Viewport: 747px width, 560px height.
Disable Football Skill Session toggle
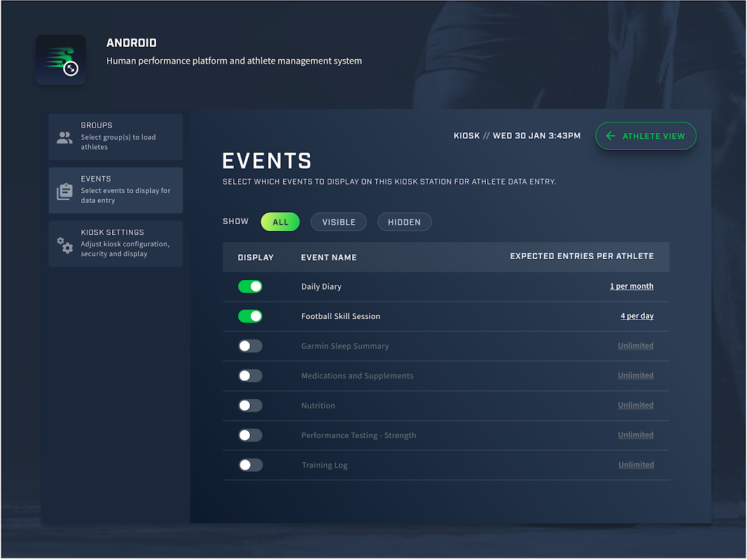coord(250,316)
